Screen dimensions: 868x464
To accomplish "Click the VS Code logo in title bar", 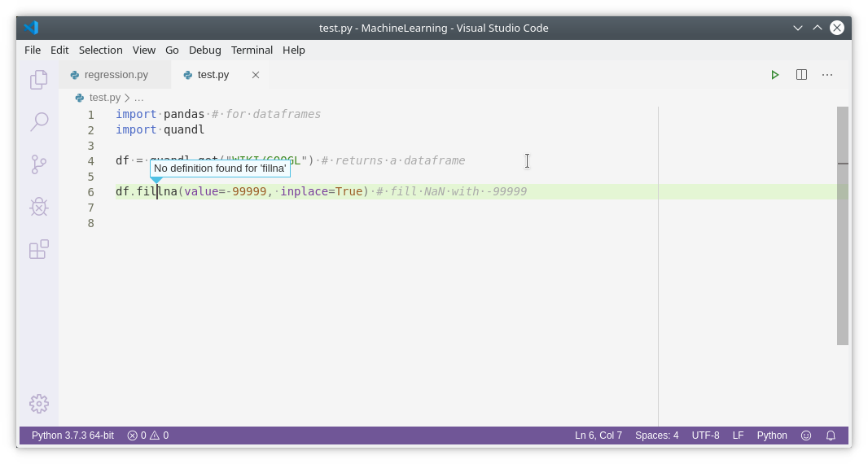I will pyautogui.click(x=32, y=28).
